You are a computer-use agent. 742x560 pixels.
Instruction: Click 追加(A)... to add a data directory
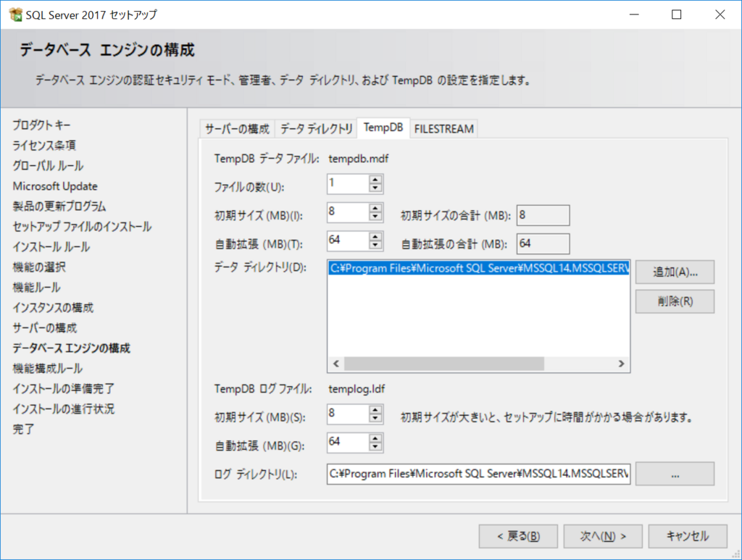click(675, 272)
